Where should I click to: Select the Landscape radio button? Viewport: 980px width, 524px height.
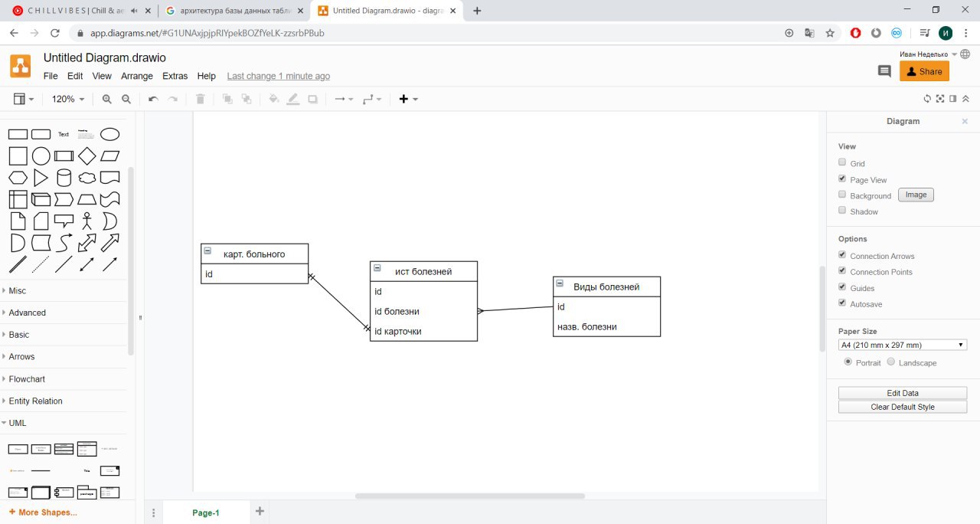891,362
